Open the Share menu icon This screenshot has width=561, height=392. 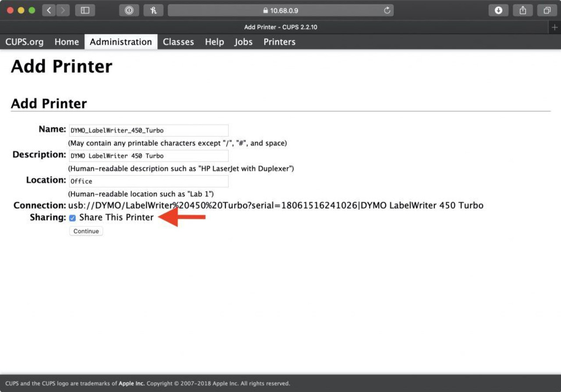click(522, 11)
